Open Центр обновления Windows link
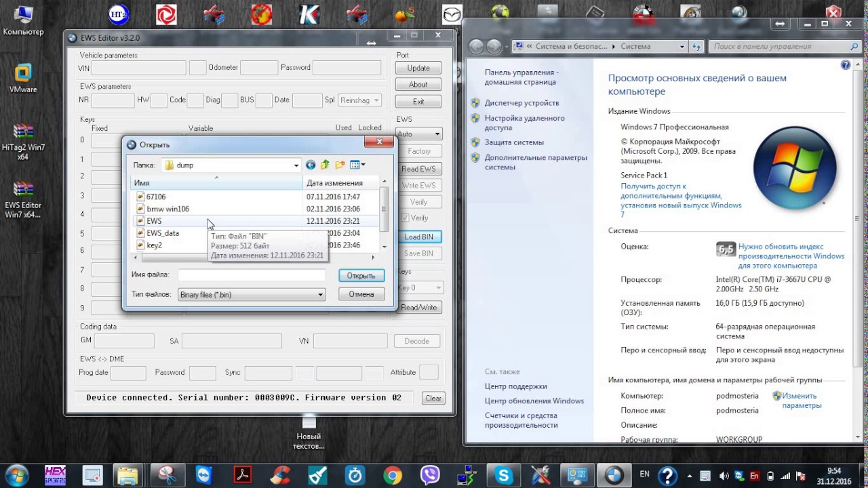This screenshot has height=488, width=868. pyautogui.click(x=534, y=401)
